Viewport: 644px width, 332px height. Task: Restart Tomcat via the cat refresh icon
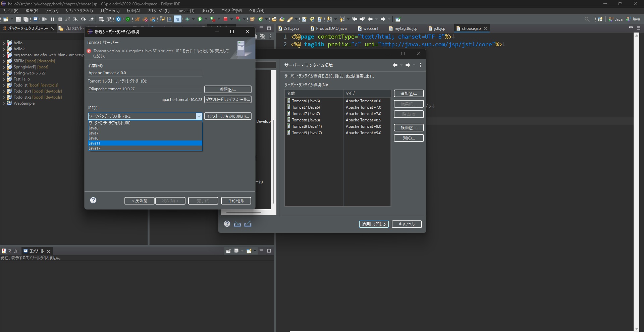pyautogui.click(x=153, y=19)
